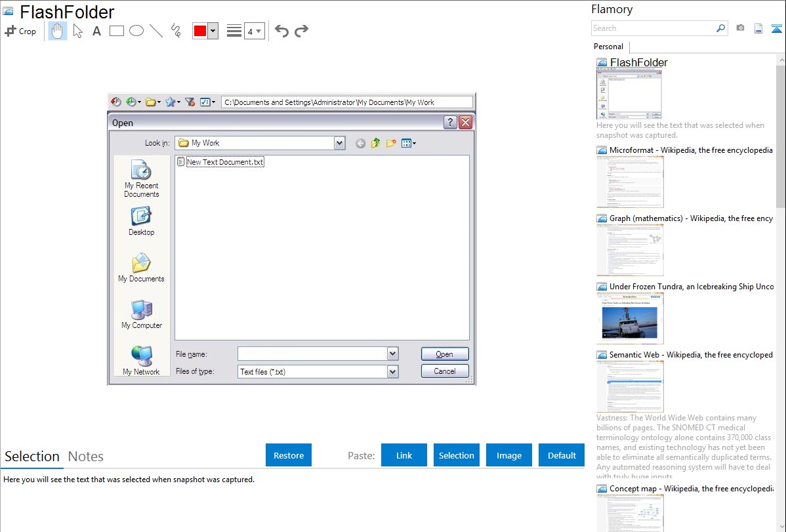Open FlashFolder blue star favorites menu
786x532 pixels.
pyautogui.click(x=173, y=102)
